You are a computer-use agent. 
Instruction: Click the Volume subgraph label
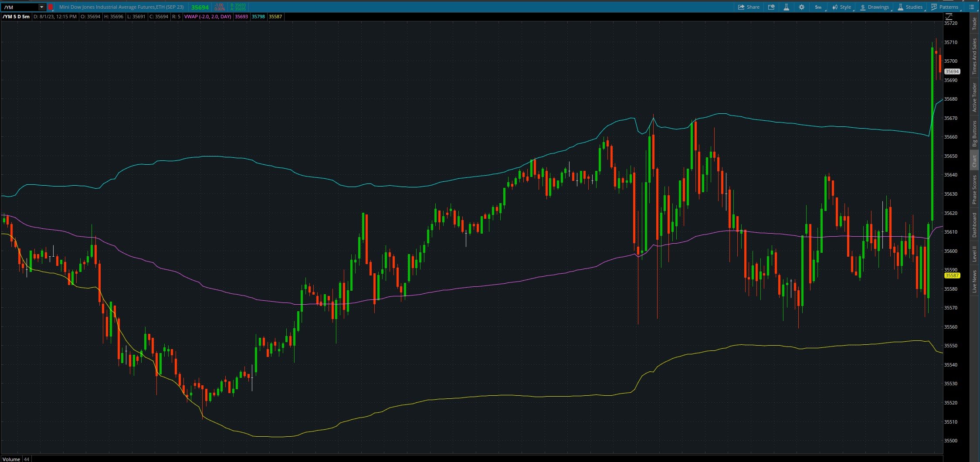(11, 459)
